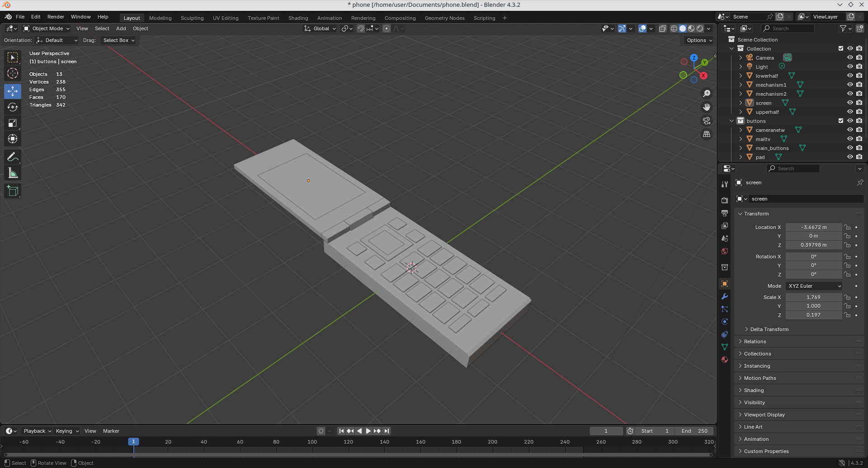868x468 pixels.
Task: Open the Object Mode dropdown
Action: (x=47, y=28)
